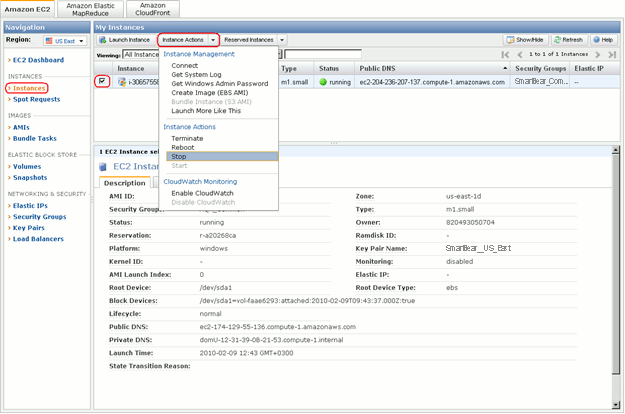Click the Block Devices /dev/sda1 value
The image size is (625, 414).
307,301
